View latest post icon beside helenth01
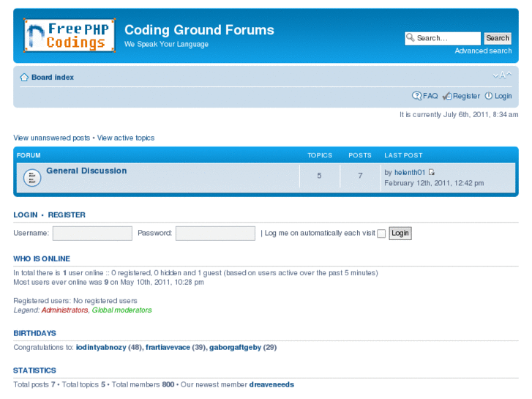Viewport: 532px width, 399px height. click(x=431, y=172)
